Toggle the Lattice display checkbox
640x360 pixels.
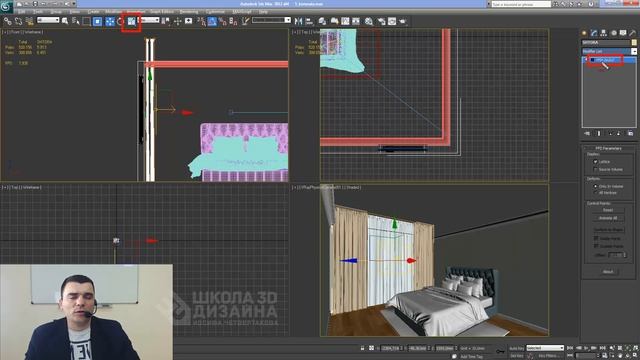595,162
